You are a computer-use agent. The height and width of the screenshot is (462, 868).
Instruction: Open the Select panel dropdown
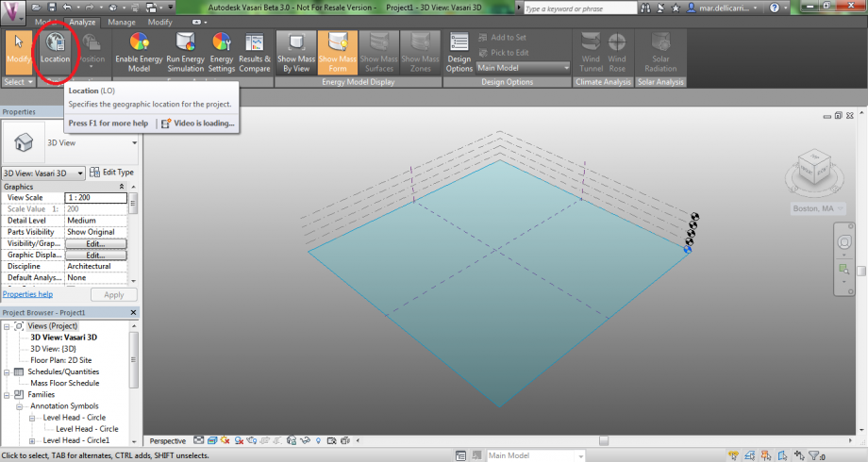click(20, 82)
